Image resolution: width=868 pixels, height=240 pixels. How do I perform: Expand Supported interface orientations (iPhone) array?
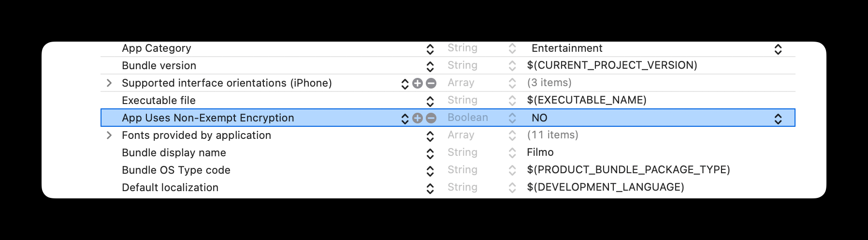[109, 83]
